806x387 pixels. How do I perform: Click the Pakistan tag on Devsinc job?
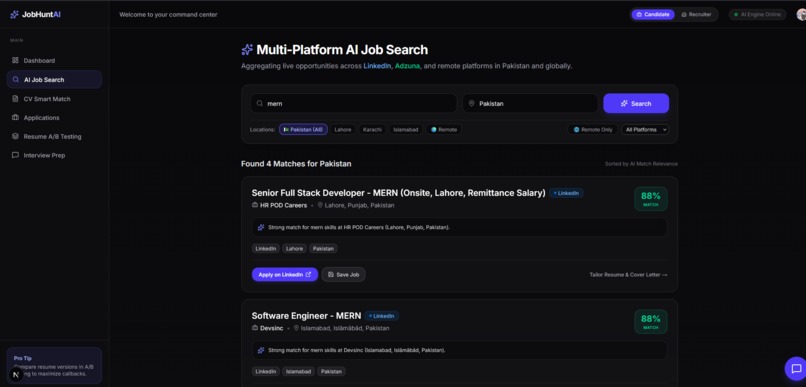[x=332, y=371]
